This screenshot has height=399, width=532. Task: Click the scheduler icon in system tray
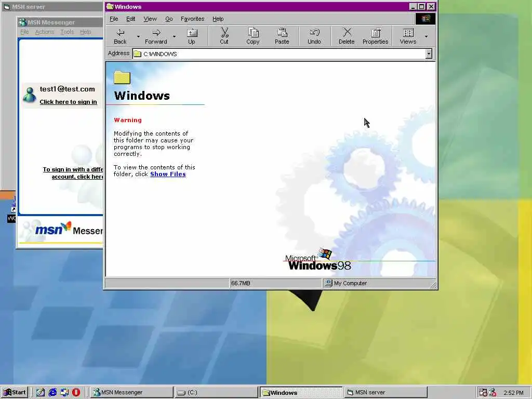[483, 393]
